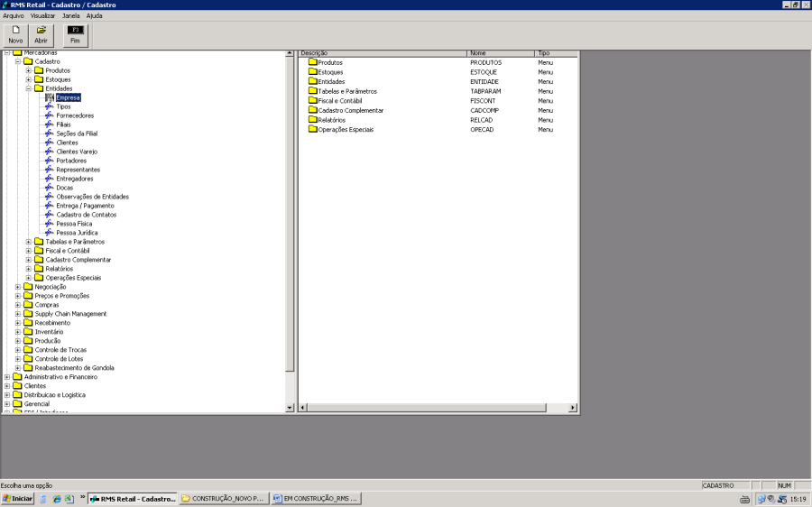Click Fiscal e Contábil folder icon in list
Viewport: 812px width, 507px height.
point(313,100)
